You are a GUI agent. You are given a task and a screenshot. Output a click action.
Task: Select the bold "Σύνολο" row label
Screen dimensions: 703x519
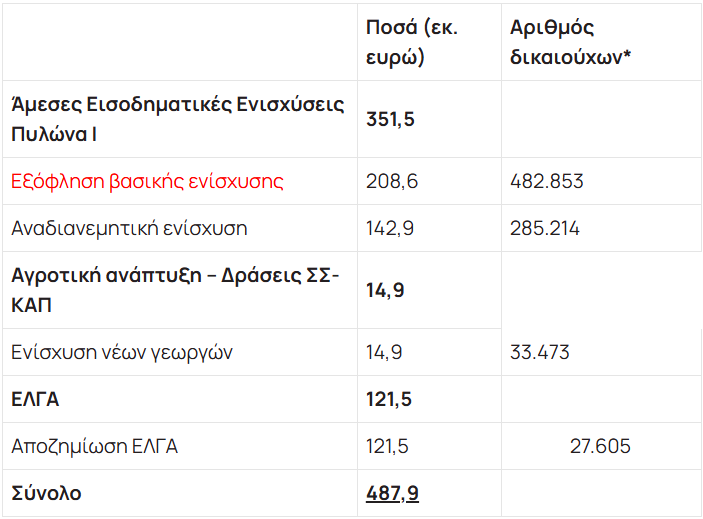(46, 493)
